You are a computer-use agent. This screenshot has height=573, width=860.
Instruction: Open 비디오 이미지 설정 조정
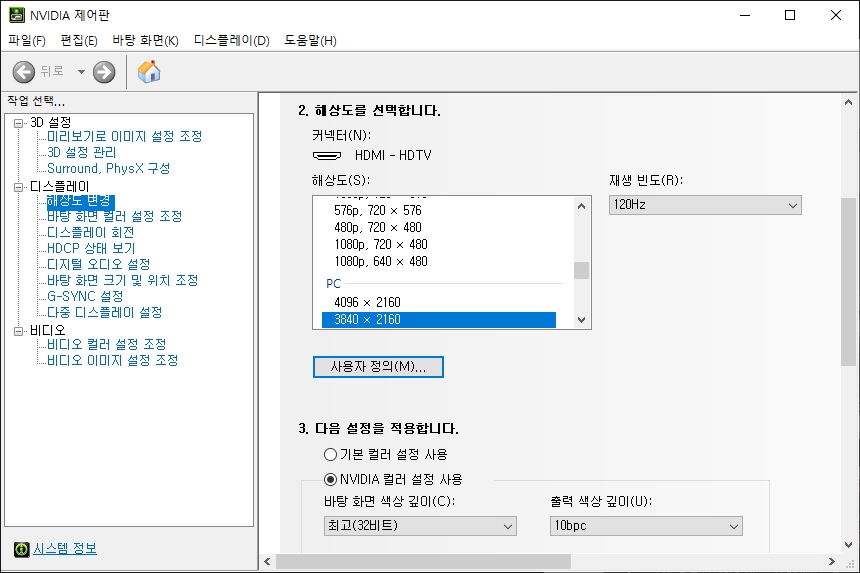(x=112, y=360)
